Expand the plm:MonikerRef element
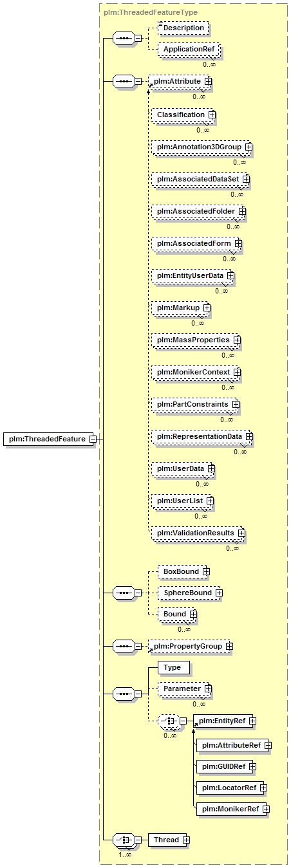Screen dimensions: 291x868 [x=265, y=809]
